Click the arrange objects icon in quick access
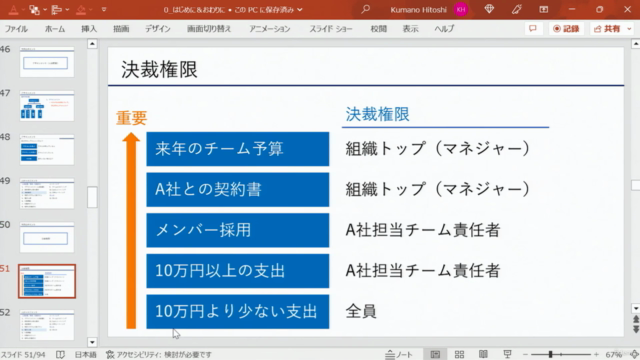 [x=34, y=9]
